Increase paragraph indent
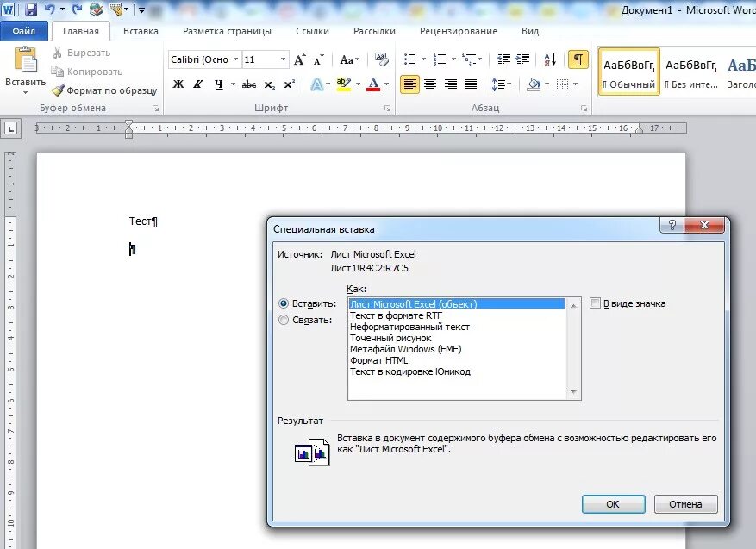This screenshot has width=756, height=549. (522, 59)
